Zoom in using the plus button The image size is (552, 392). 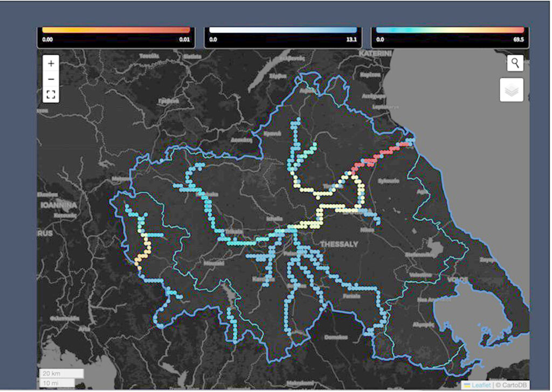51,64
